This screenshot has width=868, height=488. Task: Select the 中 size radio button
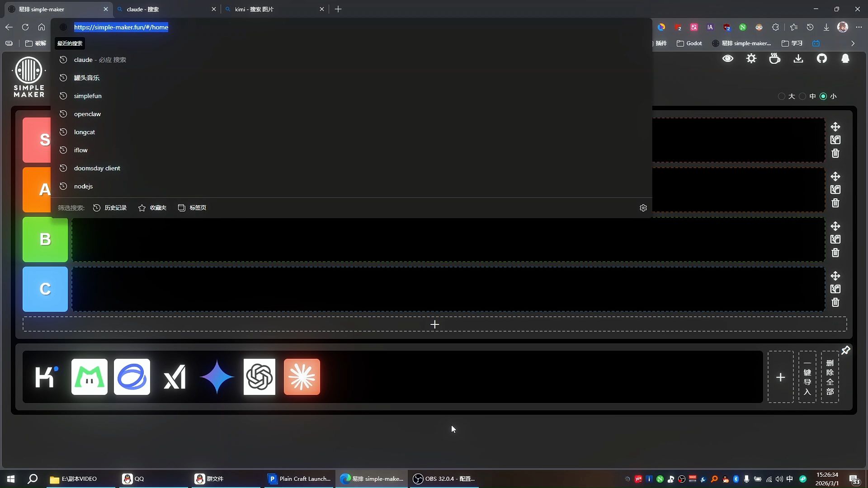(802, 96)
